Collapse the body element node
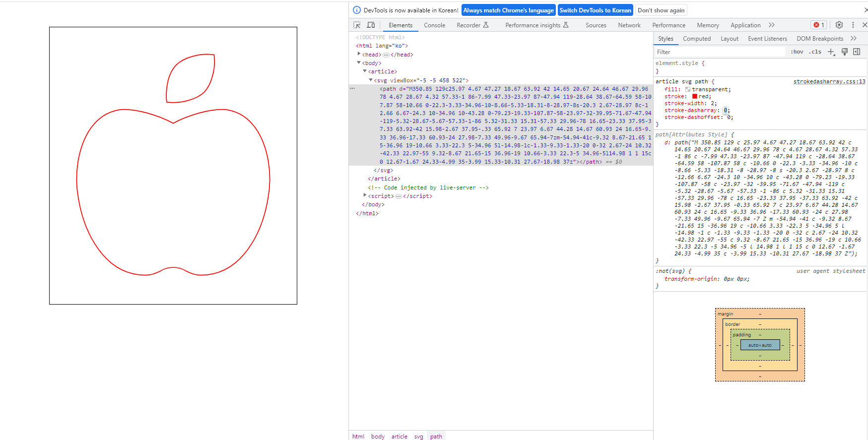Screen dimensions: 868x440 359,63
